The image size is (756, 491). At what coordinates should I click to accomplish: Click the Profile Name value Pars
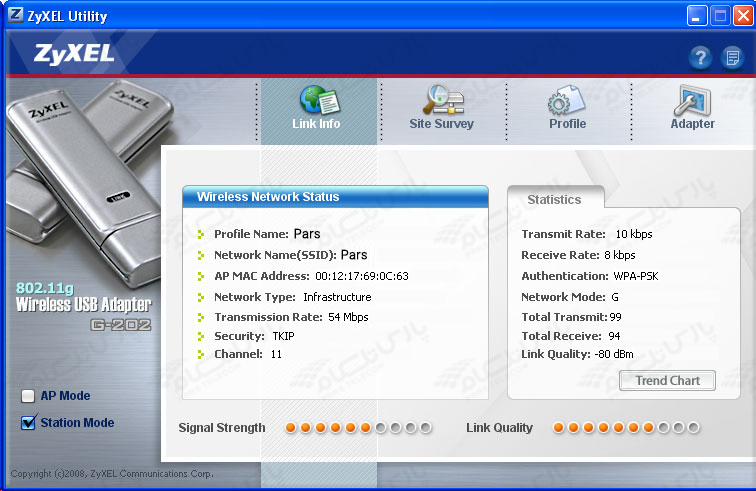click(307, 234)
